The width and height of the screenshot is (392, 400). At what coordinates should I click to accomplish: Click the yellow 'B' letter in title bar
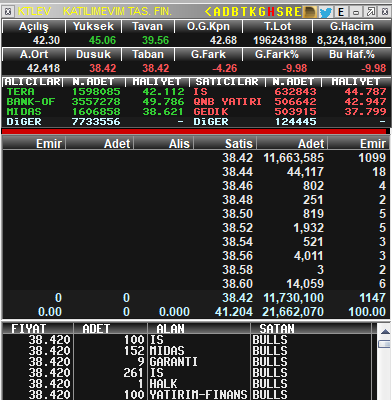pos(235,12)
